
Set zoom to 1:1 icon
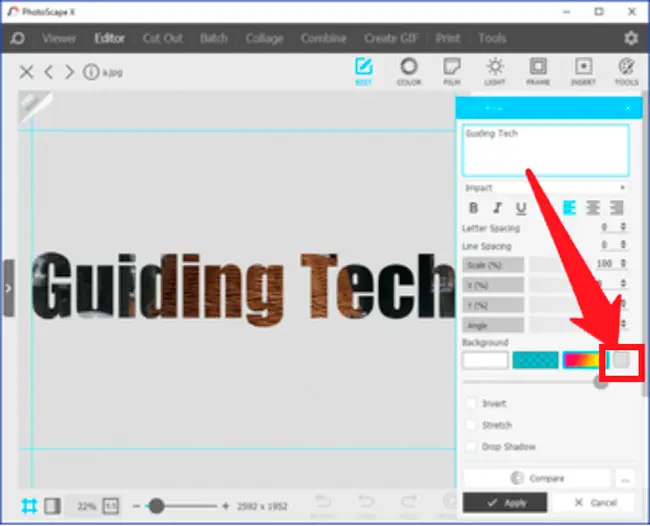[111, 506]
